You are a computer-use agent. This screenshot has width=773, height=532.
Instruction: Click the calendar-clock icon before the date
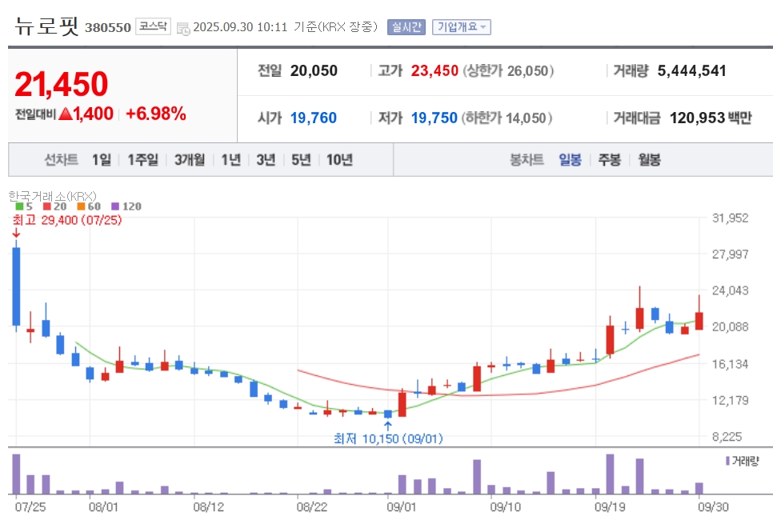[x=183, y=29]
